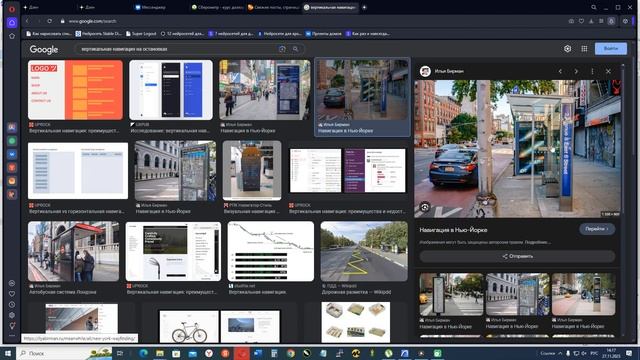Open Task View from the taskbar
The image size is (640, 360).
coord(120,353)
